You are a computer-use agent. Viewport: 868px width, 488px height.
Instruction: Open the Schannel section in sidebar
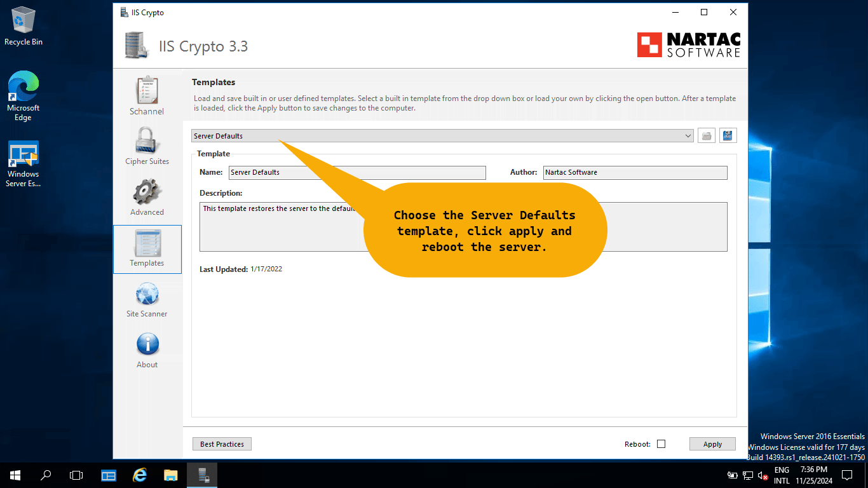tap(147, 97)
